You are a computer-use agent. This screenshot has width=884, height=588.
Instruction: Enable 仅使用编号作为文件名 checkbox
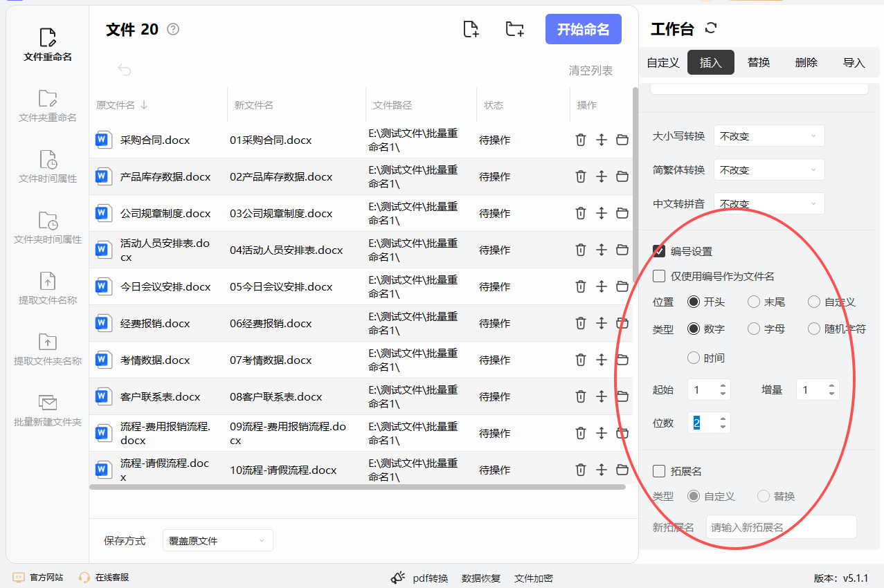(x=660, y=276)
